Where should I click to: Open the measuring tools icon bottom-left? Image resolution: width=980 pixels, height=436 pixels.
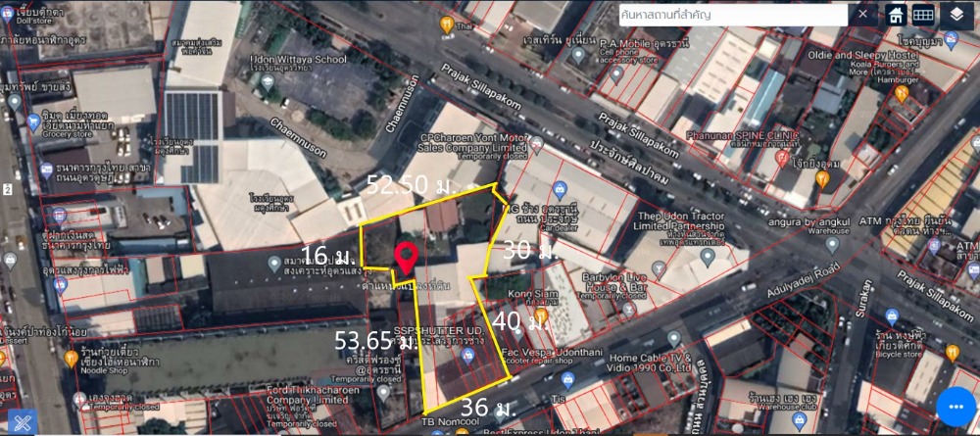(x=24, y=419)
